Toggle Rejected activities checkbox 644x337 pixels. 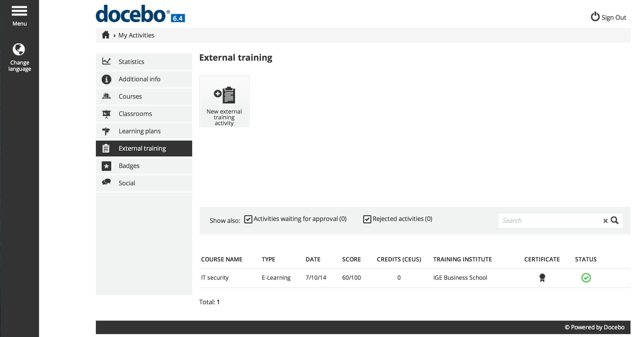pos(367,219)
